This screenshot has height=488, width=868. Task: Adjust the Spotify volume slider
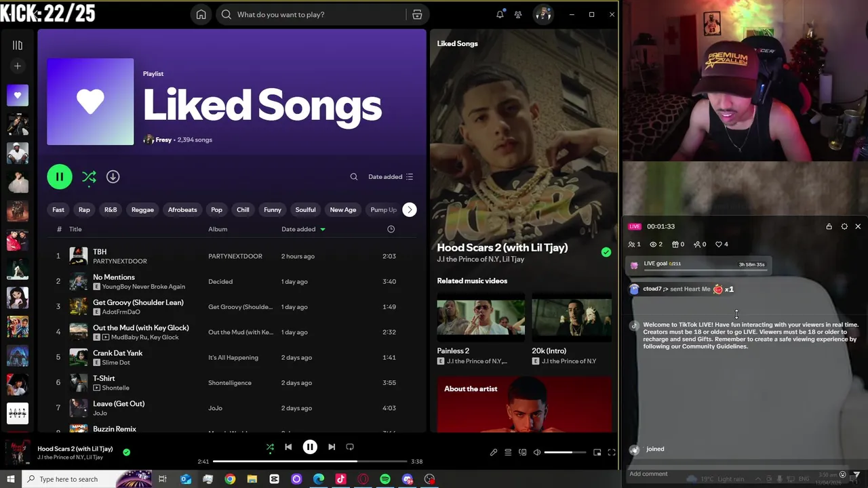pos(566,452)
